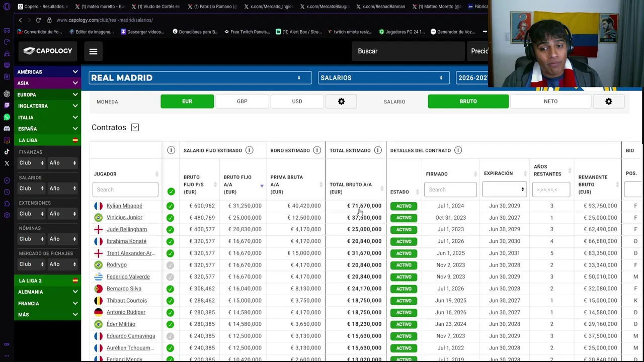Open Instagram from the browser sidebar
This screenshot has height=362, width=644.
pos(7,140)
